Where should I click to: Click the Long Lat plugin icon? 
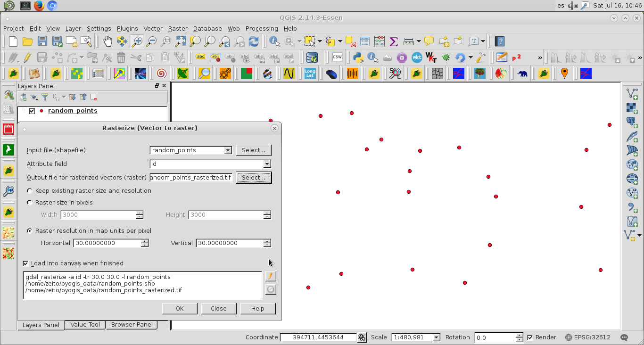[310, 74]
